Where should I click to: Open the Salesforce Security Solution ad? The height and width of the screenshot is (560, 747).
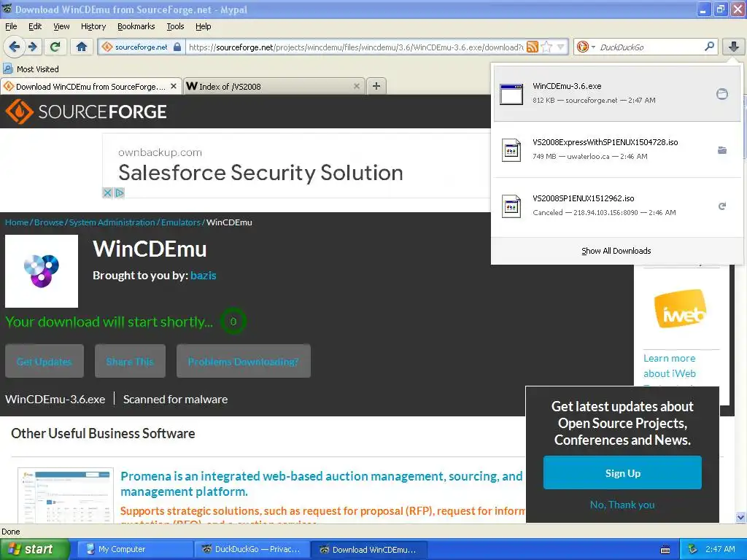[260, 172]
